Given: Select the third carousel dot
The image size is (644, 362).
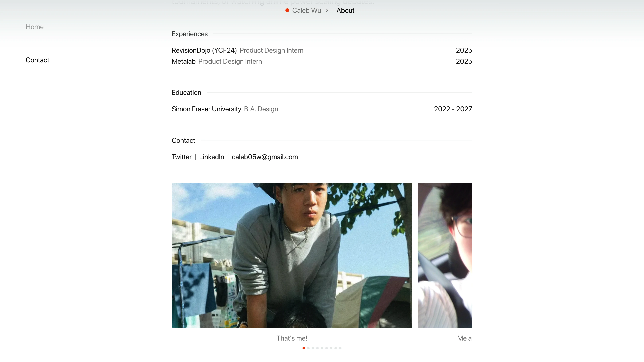Looking at the screenshot, I should (313, 348).
